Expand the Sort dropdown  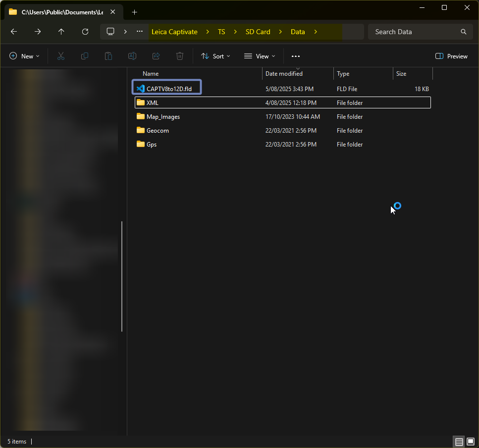tap(215, 56)
